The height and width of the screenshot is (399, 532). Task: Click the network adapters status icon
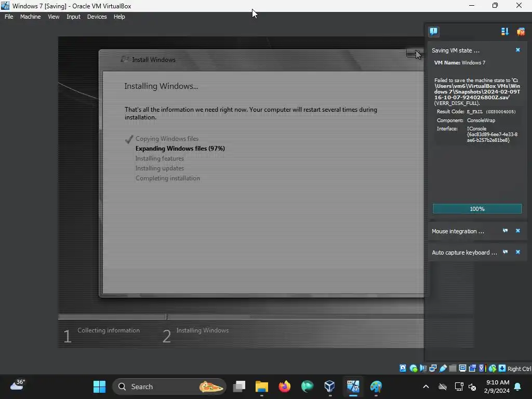[433, 368]
